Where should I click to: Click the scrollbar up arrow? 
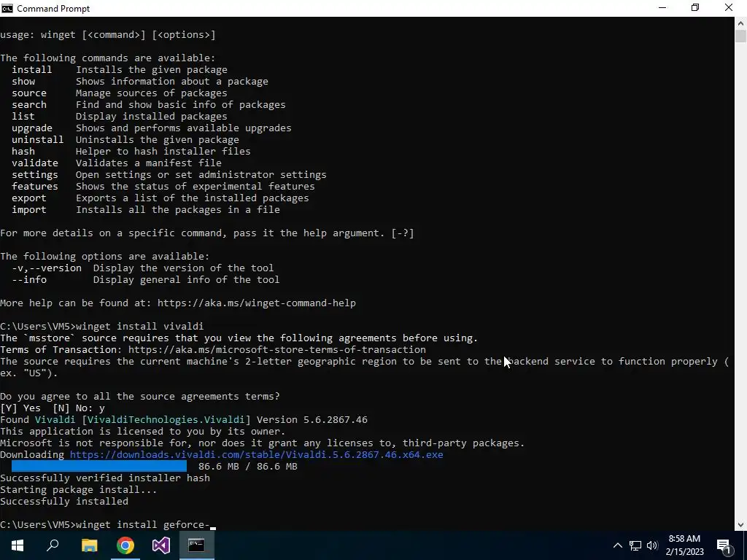[x=741, y=23]
